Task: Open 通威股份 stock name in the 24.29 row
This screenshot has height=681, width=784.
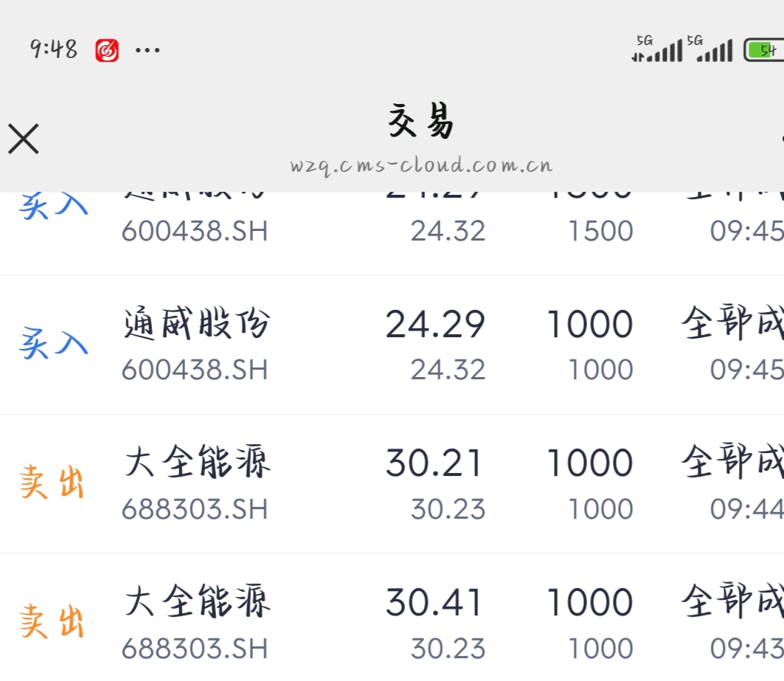Action: [x=196, y=323]
